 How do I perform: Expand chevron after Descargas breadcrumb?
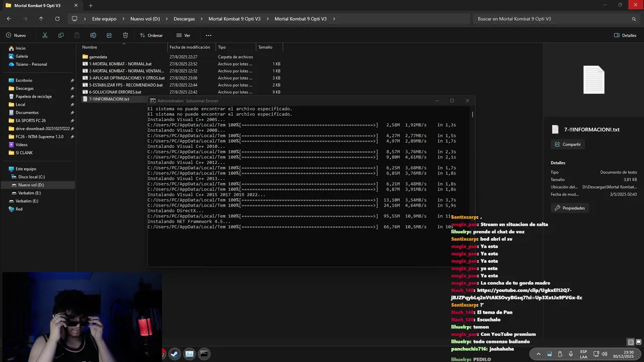tap(202, 19)
